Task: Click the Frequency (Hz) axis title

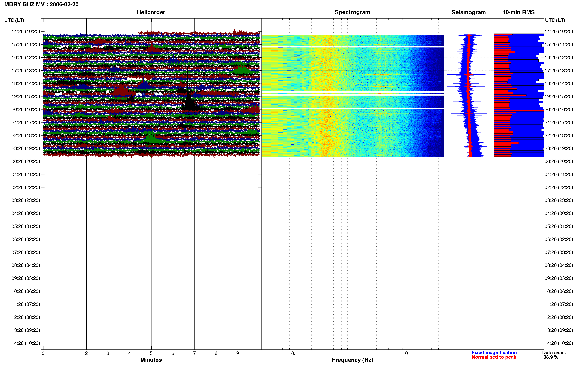Action: (x=352, y=360)
